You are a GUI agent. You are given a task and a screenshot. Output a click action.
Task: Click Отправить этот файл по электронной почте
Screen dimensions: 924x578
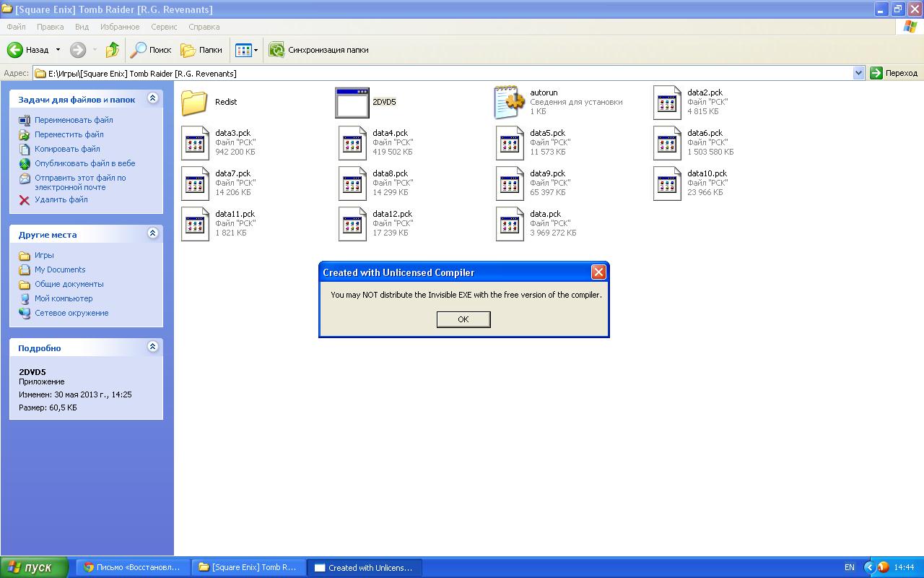click(x=80, y=182)
